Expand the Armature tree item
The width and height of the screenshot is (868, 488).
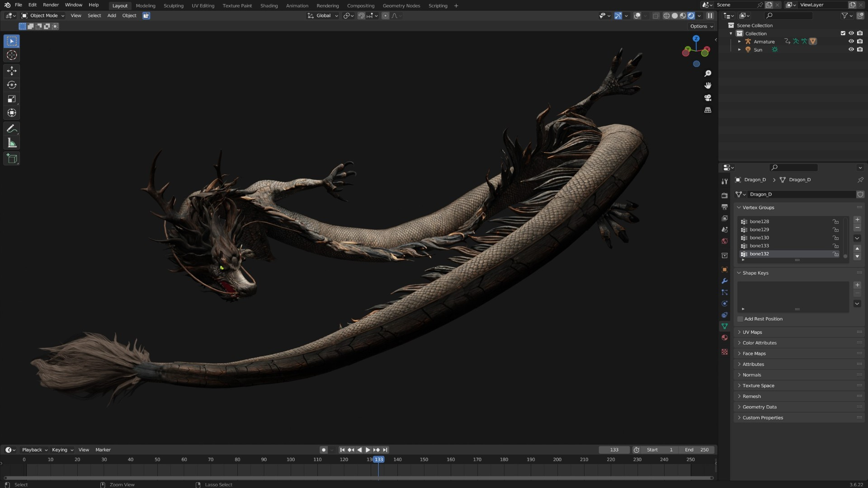click(x=740, y=42)
